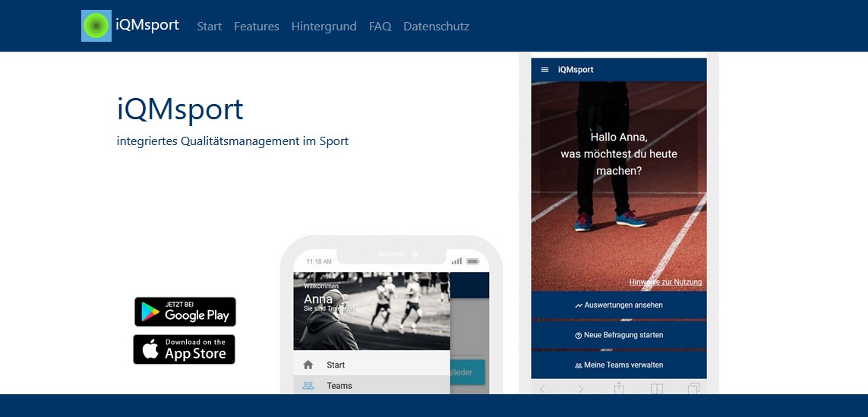
Task: Click the Google Play store badge
Action: click(185, 311)
